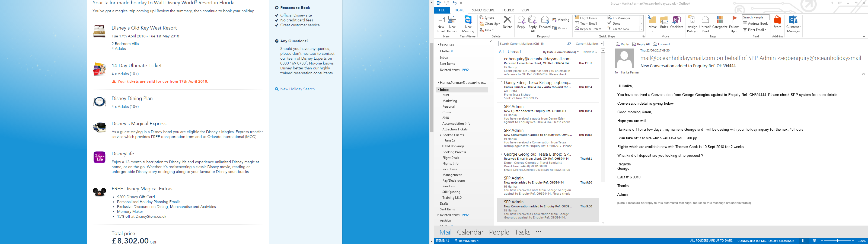The image size is (868, 244).
Task: Open the Still Quoting folder
Action: click(x=451, y=192)
